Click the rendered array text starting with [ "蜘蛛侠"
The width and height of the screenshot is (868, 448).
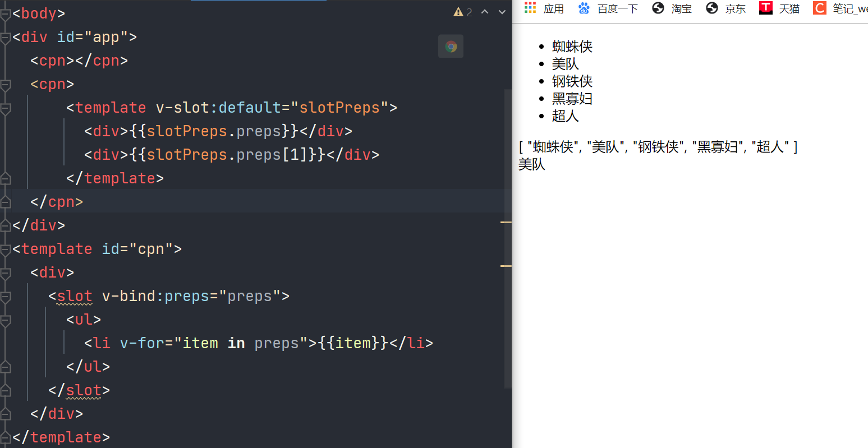pos(658,147)
